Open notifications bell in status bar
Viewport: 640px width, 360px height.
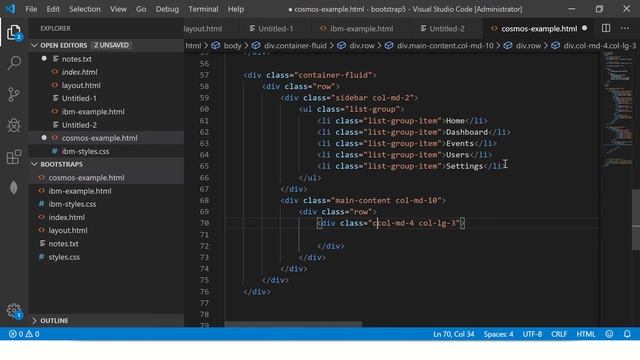point(627,334)
